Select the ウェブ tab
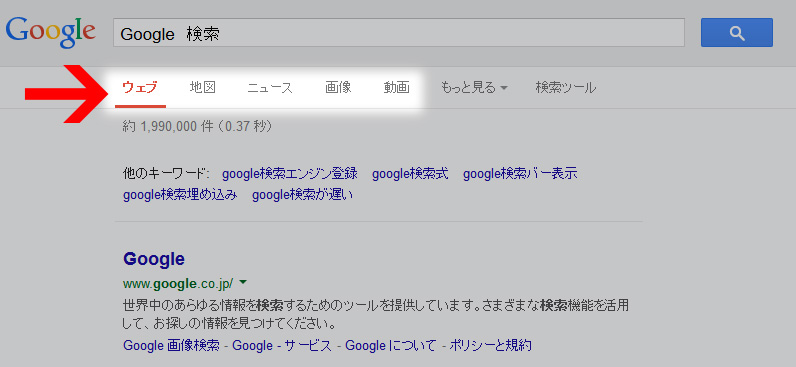The image size is (796, 367). point(140,87)
